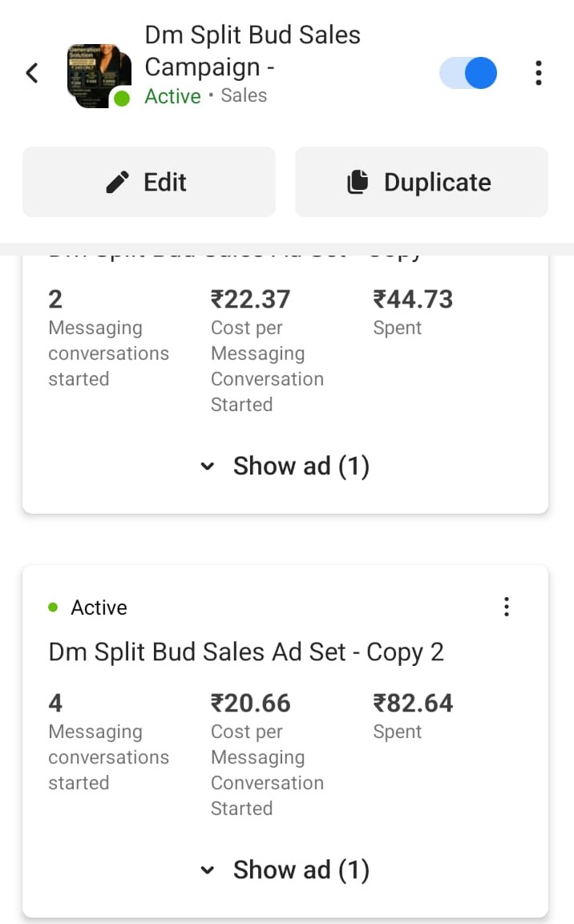Image resolution: width=574 pixels, height=924 pixels.
Task: Click green Active dot in Copy 2 card
Action: [x=53, y=607]
